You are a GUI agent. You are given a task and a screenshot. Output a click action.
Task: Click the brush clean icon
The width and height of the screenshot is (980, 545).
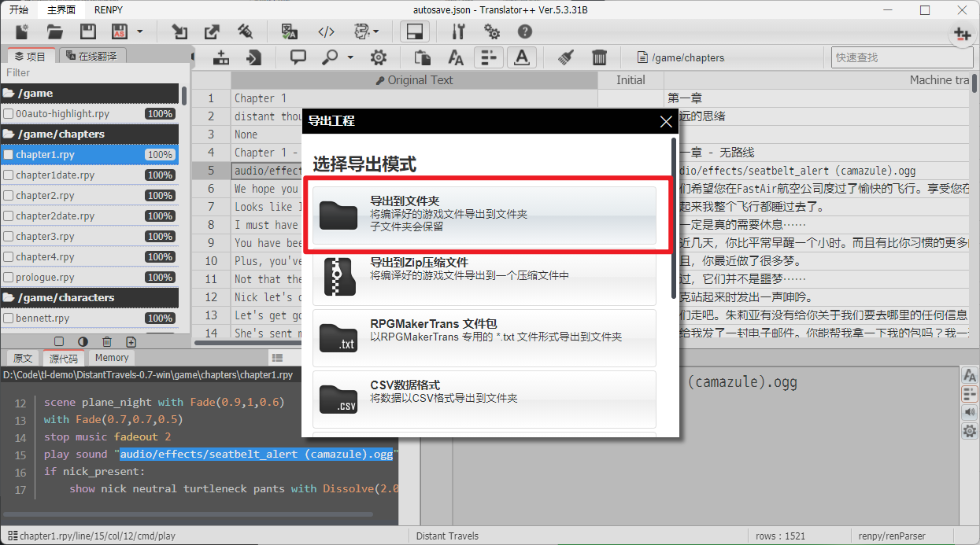click(566, 57)
